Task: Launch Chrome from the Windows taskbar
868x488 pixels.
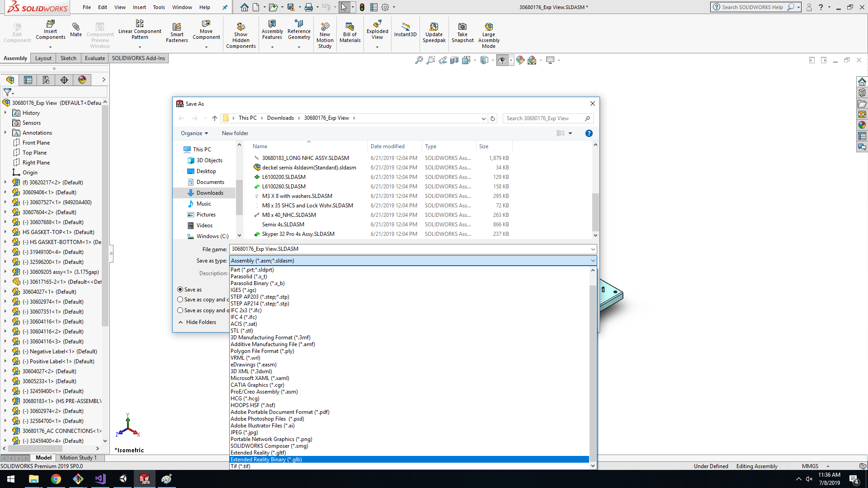Action: pyautogui.click(x=56, y=479)
